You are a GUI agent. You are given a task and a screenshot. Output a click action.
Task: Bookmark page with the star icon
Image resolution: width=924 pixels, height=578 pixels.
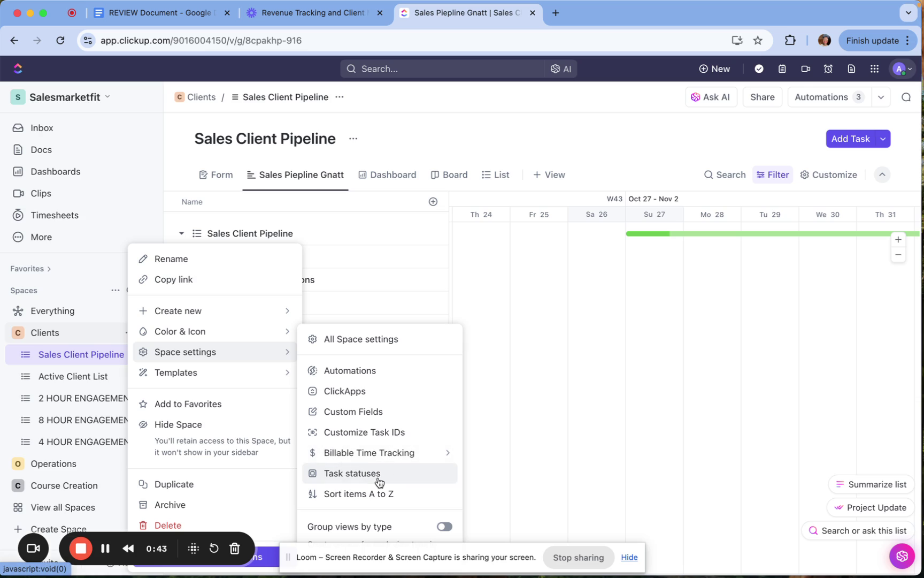coord(758,41)
